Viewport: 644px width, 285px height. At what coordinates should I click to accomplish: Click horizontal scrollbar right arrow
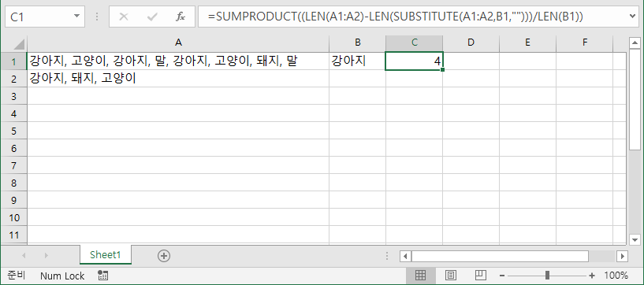coord(622,257)
